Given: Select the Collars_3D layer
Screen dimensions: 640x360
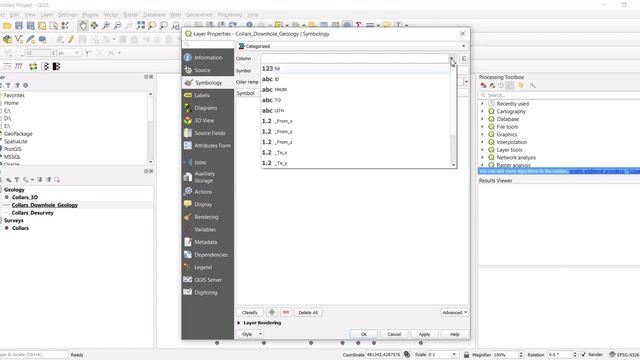Looking at the screenshot, I should click(x=25, y=197).
